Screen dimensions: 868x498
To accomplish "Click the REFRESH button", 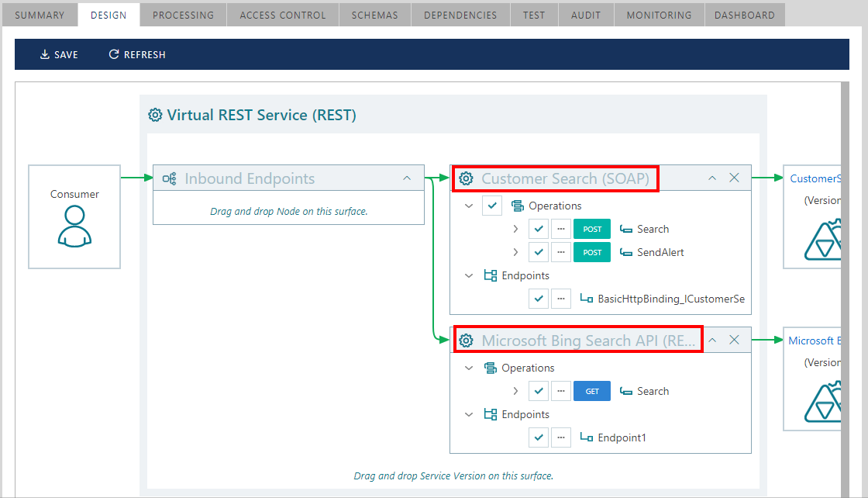I will [x=137, y=54].
